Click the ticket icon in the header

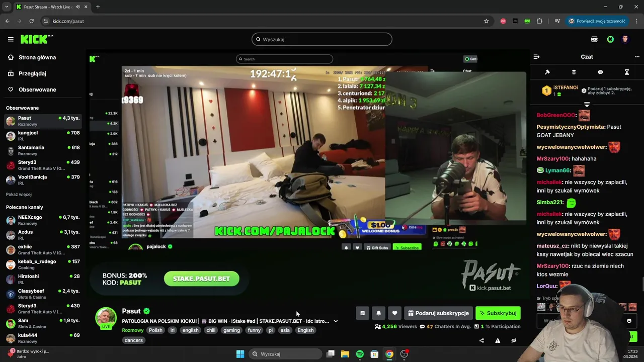[594, 39]
